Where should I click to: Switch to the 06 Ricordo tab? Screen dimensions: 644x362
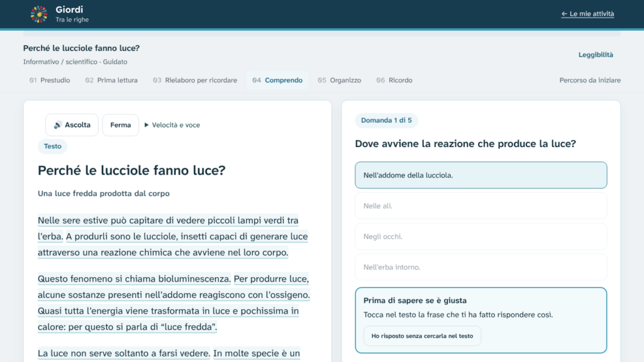[x=394, y=80]
